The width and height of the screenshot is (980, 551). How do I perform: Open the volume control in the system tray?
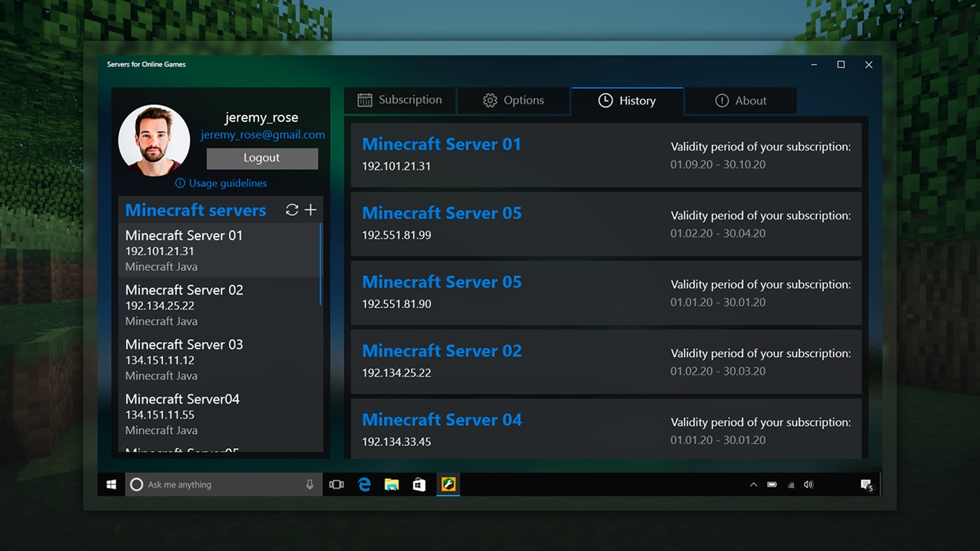[808, 484]
